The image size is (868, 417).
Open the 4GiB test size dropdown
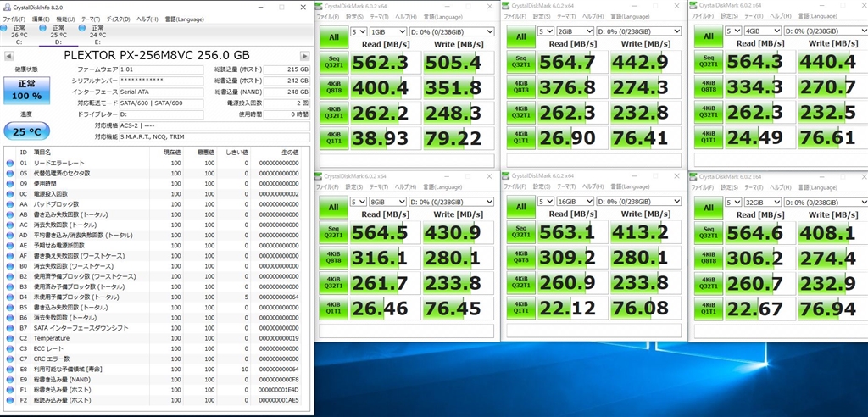click(x=764, y=31)
